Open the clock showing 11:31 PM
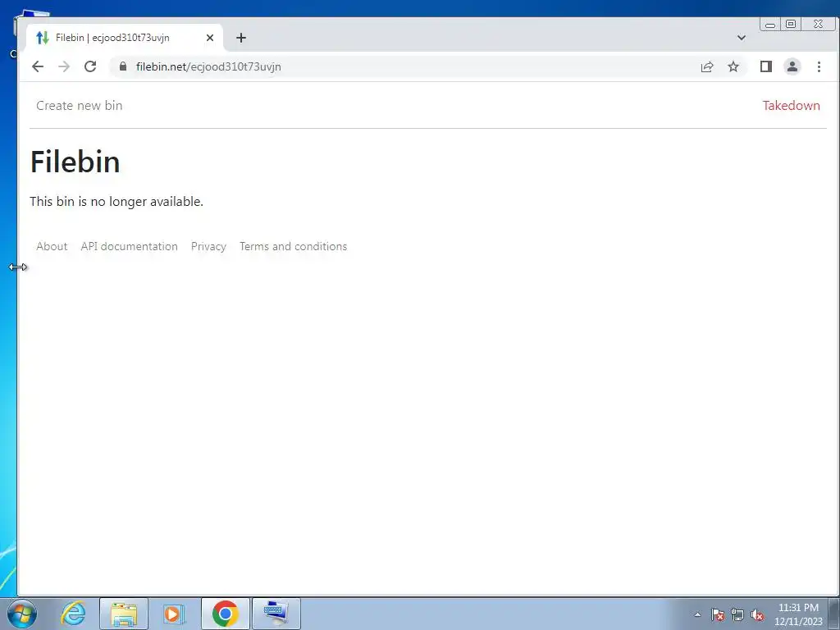This screenshot has width=840, height=630. click(x=798, y=614)
